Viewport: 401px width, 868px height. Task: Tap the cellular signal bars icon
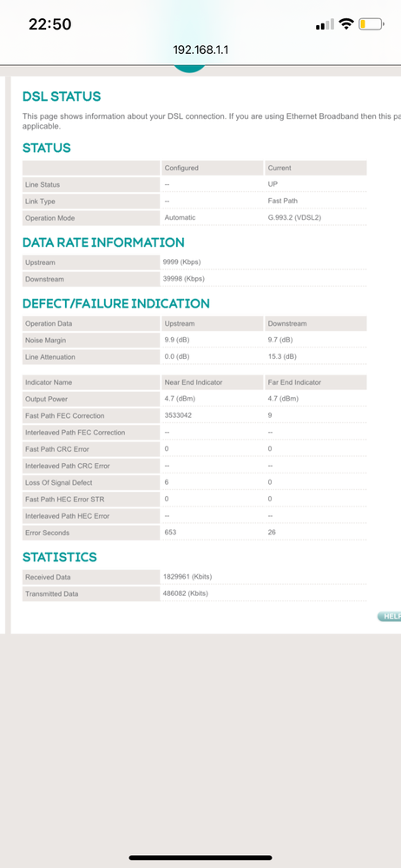325,24
